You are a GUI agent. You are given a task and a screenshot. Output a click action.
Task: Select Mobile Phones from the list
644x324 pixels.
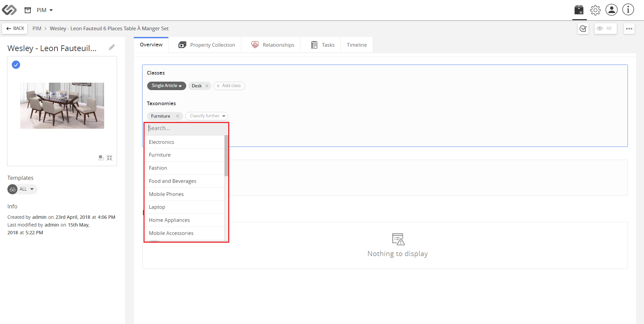click(185, 194)
